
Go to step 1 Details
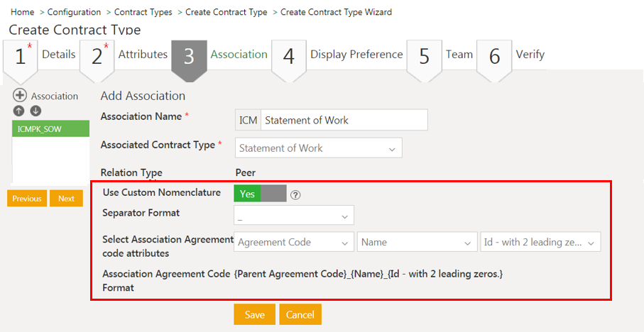click(x=40, y=55)
